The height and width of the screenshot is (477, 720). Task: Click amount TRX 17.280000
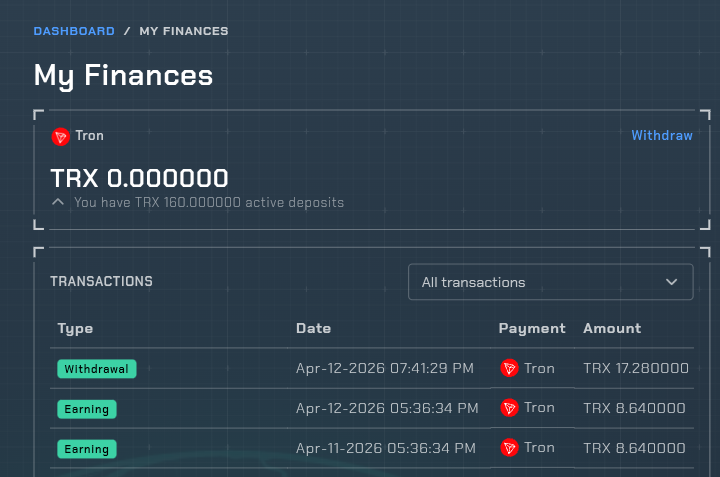click(x=636, y=368)
